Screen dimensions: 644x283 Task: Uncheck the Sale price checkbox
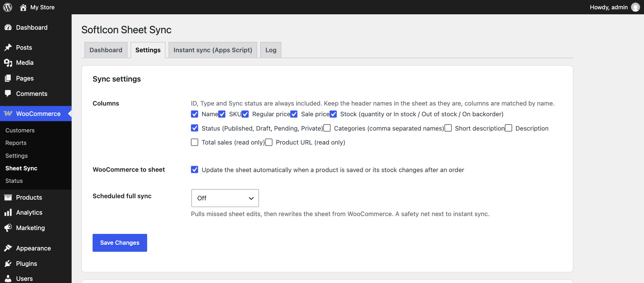pyautogui.click(x=294, y=114)
